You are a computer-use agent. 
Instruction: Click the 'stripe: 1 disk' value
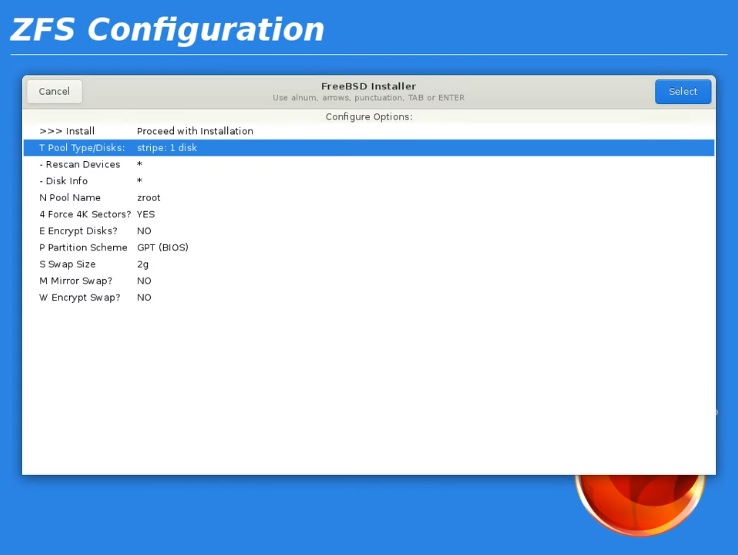(167, 148)
